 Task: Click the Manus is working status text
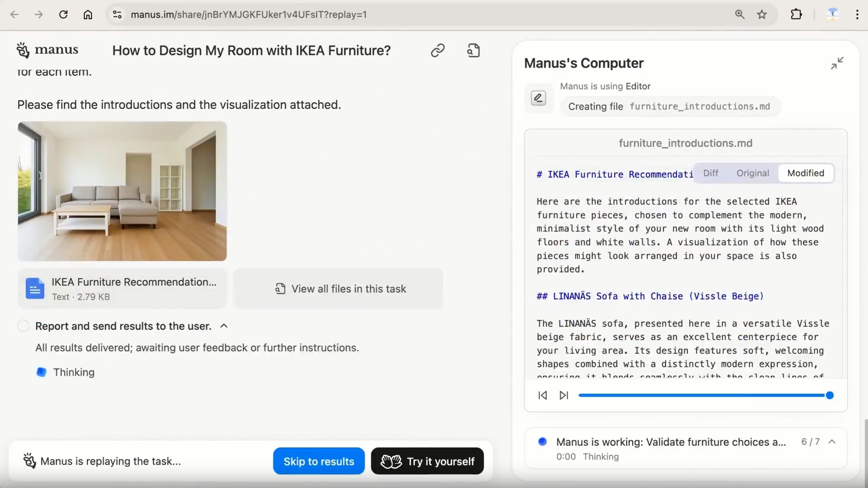pyautogui.click(x=671, y=442)
